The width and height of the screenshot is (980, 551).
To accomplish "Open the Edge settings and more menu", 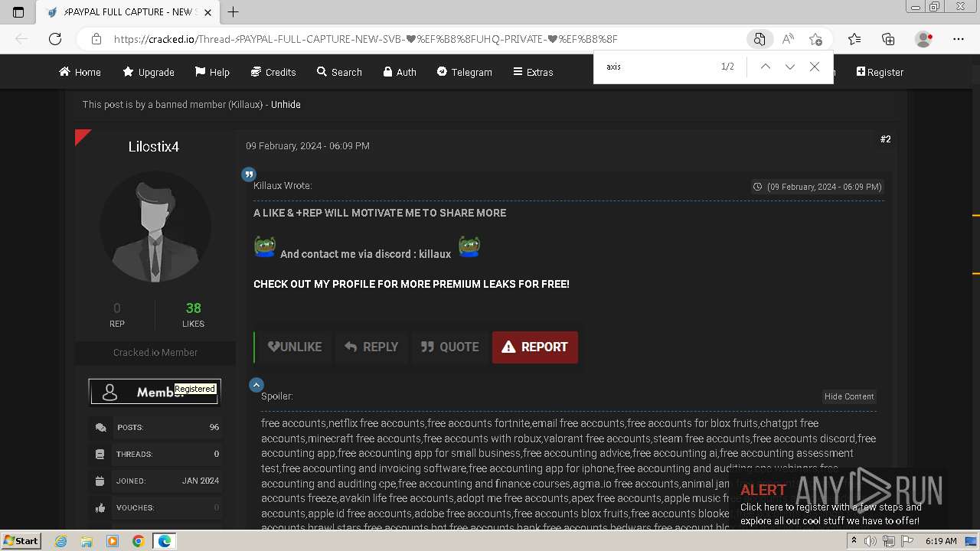I will point(959,39).
